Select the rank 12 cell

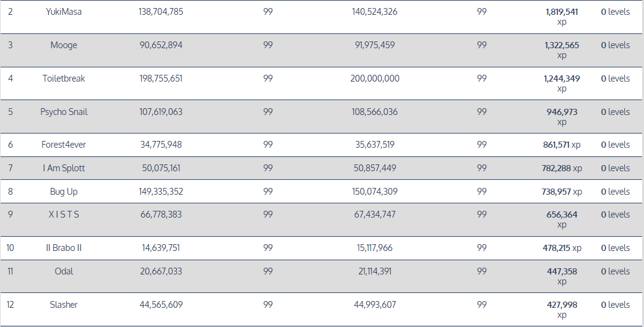11,305
